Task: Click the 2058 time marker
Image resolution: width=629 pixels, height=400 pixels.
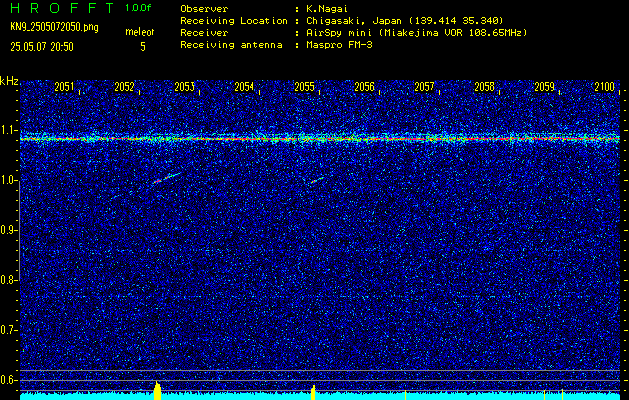Action: click(485, 87)
